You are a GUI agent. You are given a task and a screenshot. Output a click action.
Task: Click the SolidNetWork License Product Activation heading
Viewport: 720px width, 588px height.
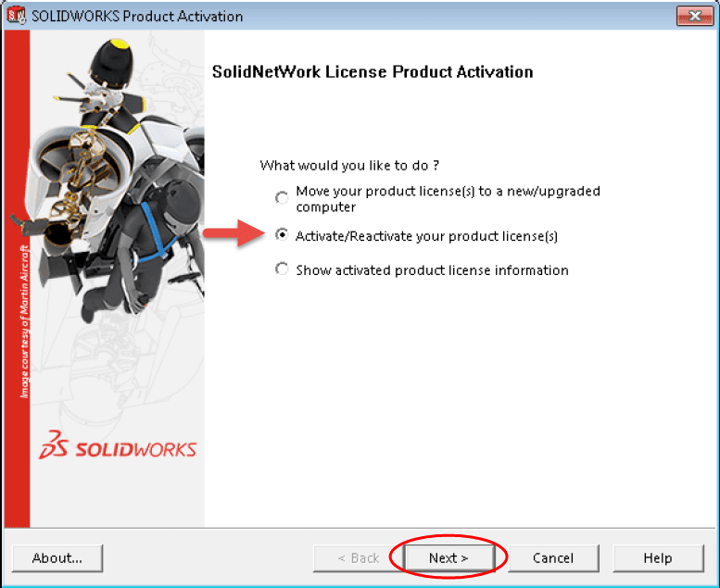tap(373, 71)
